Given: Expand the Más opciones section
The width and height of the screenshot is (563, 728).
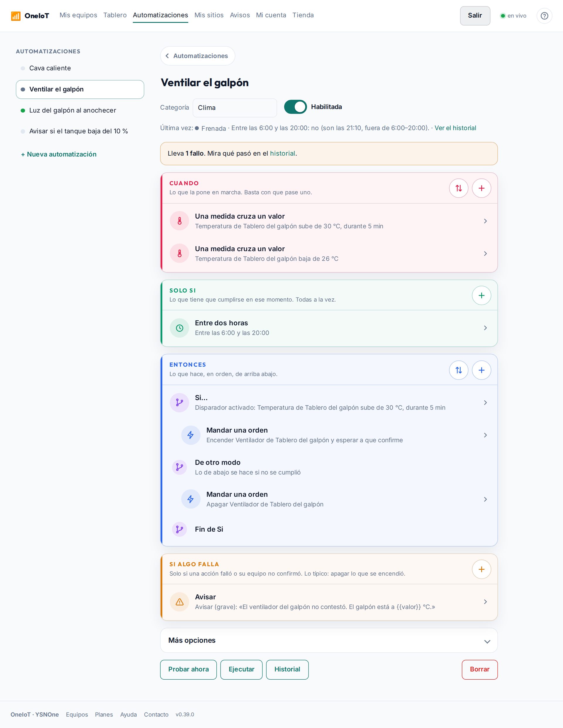Looking at the screenshot, I should click(x=329, y=640).
